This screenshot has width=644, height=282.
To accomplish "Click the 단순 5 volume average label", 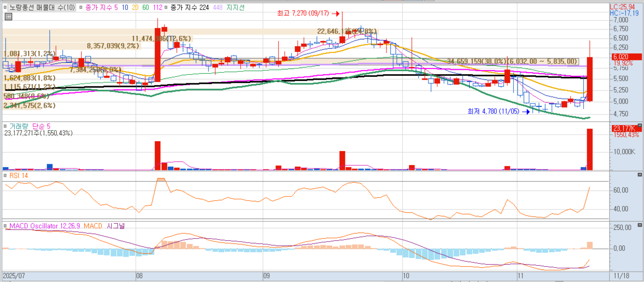I will point(41,126).
